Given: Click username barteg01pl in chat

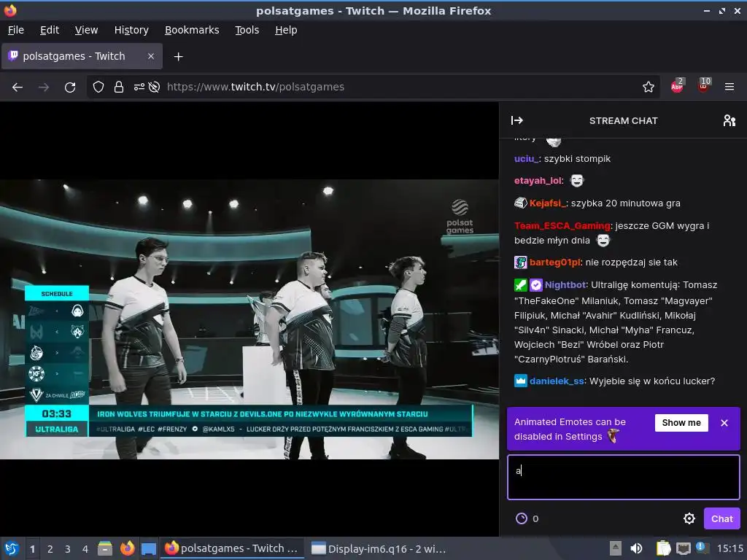Looking at the screenshot, I should [555, 262].
